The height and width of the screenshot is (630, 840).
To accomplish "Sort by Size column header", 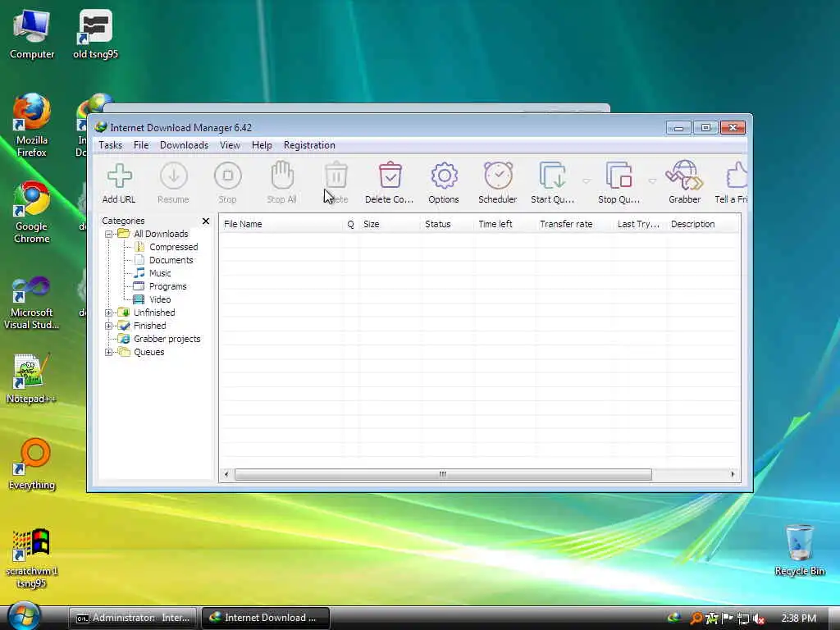I will point(390,224).
